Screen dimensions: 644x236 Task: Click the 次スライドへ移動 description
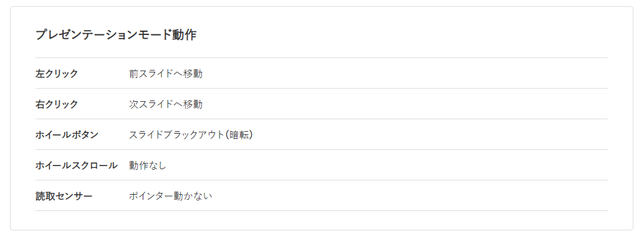165,104
